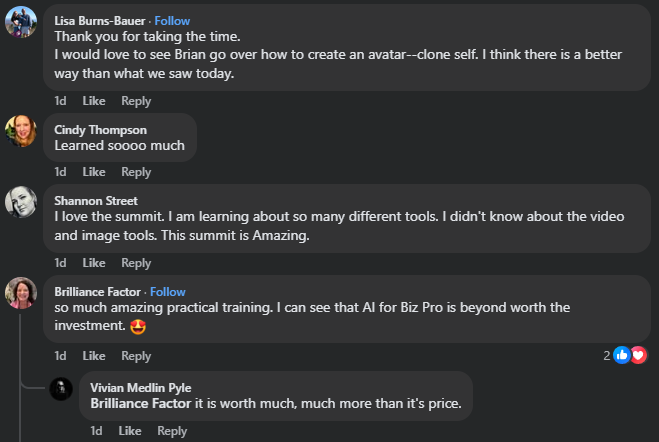Reply to Lisa Burns-Bauer's comment
The image size is (659, 442).
136,101
